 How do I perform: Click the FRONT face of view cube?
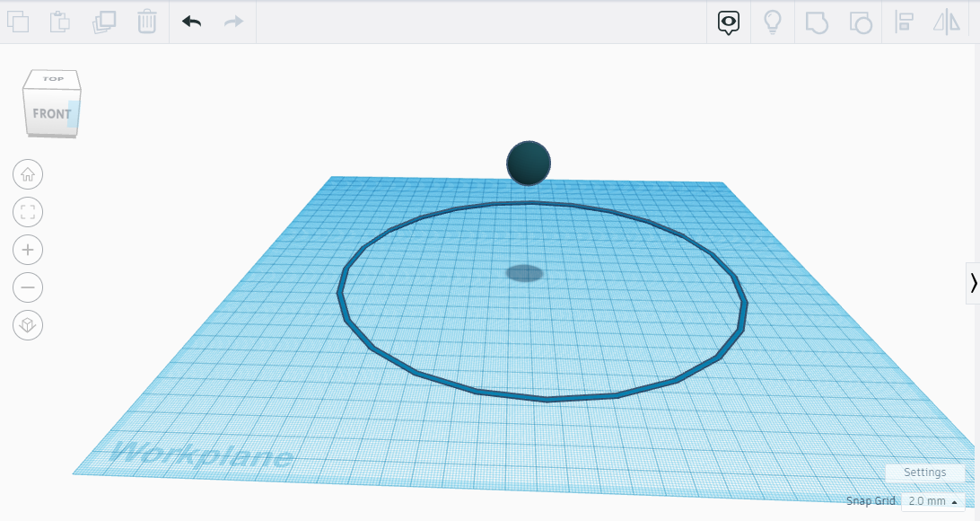[x=50, y=112]
